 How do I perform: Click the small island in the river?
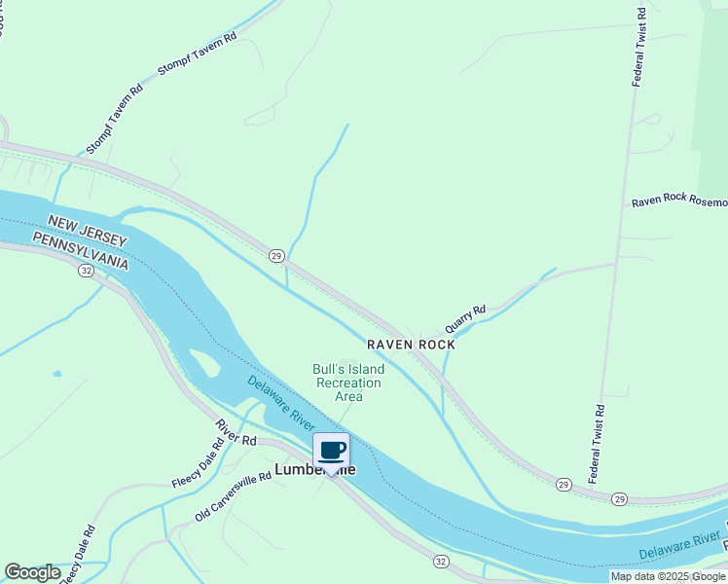205,362
